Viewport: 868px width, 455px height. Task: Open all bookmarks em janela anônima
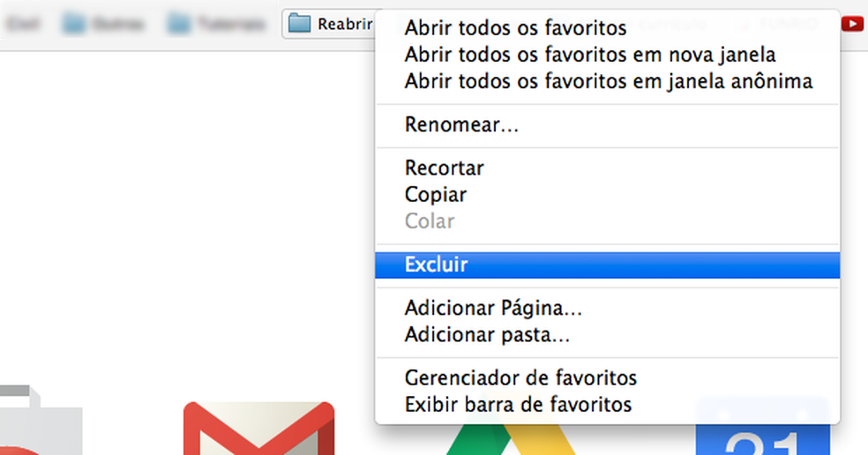pos(608,81)
